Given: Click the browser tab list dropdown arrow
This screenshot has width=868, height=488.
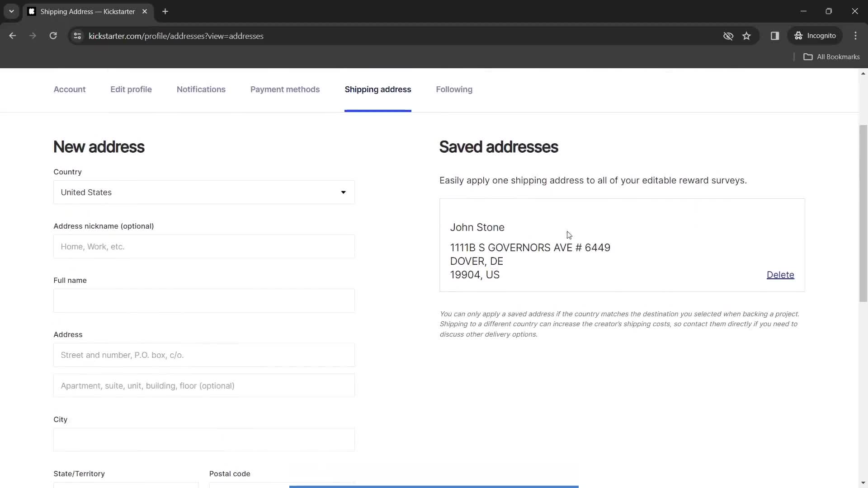Looking at the screenshot, I should pos(11,11).
